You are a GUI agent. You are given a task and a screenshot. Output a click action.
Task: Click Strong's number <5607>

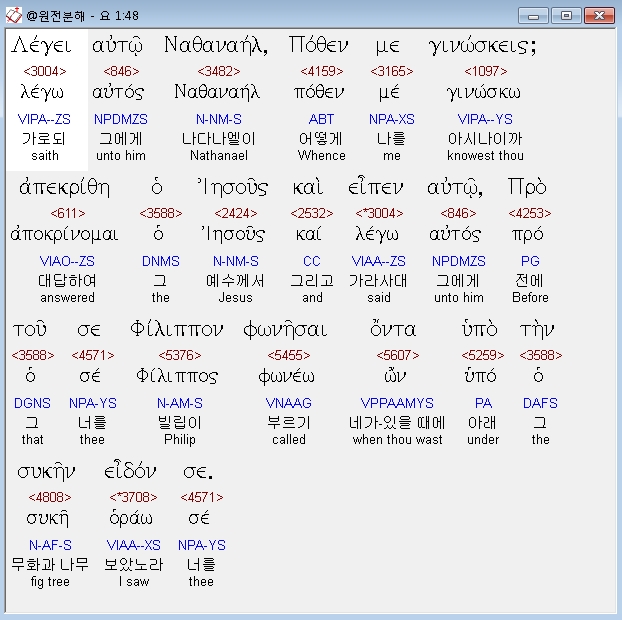pos(398,355)
